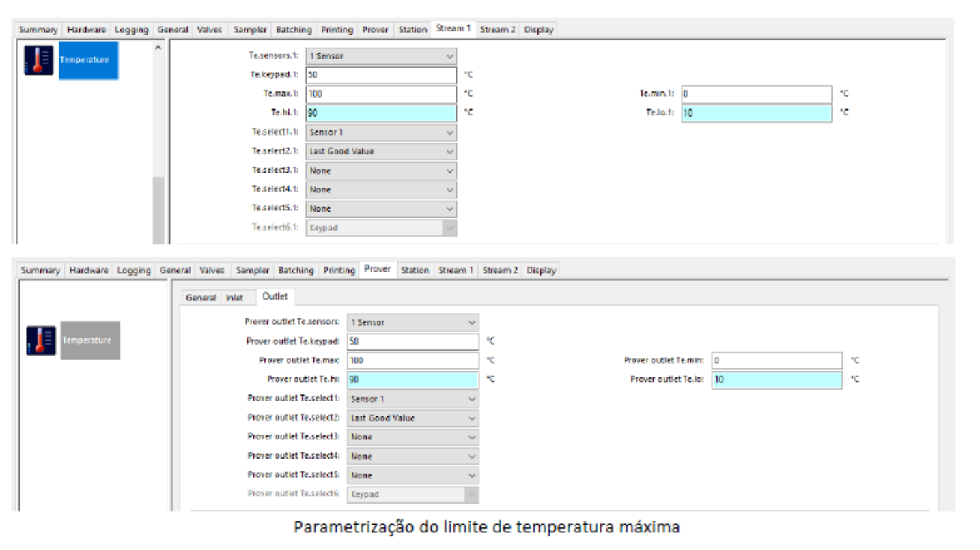The width and height of the screenshot is (980, 550).
Task: Click the Prover outlet Te.hi field
Action: 413,379
